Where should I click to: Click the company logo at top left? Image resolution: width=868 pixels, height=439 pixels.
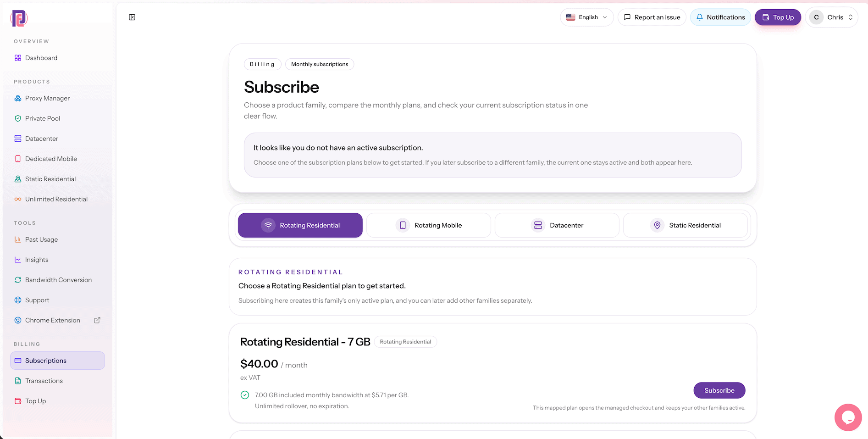point(19,18)
